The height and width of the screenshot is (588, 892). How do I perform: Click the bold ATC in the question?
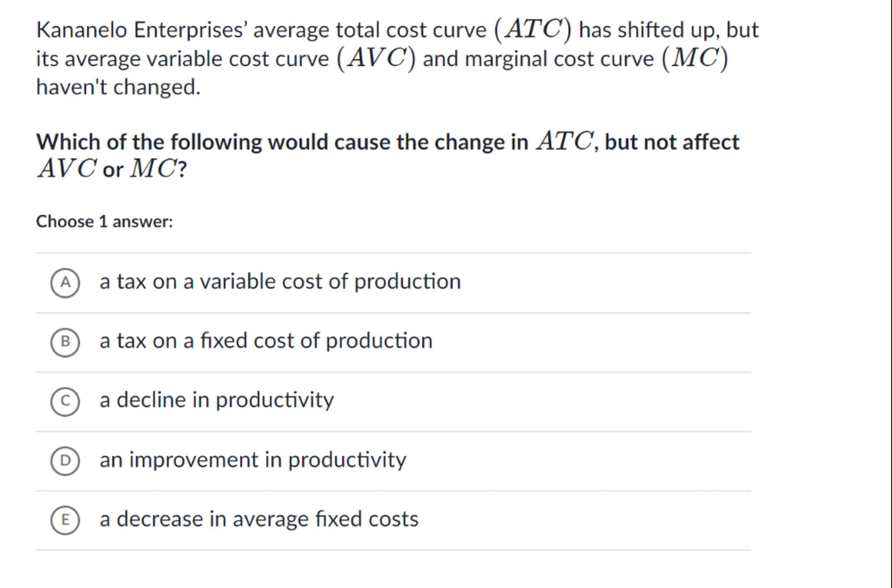pos(564,142)
